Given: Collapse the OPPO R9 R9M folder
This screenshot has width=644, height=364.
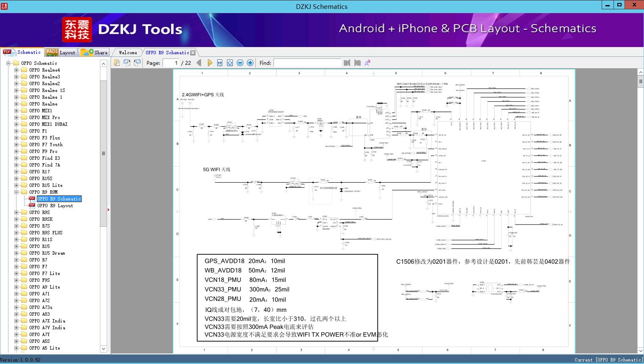Looking at the screenshot, I should pos(16,192).
